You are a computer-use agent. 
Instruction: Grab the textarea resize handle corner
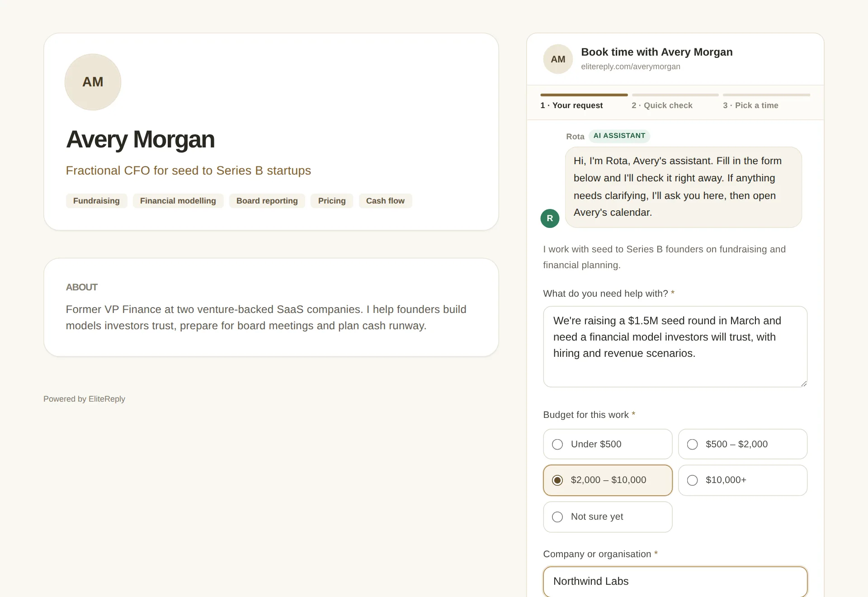pyautogui.click(x=804, y=384)
